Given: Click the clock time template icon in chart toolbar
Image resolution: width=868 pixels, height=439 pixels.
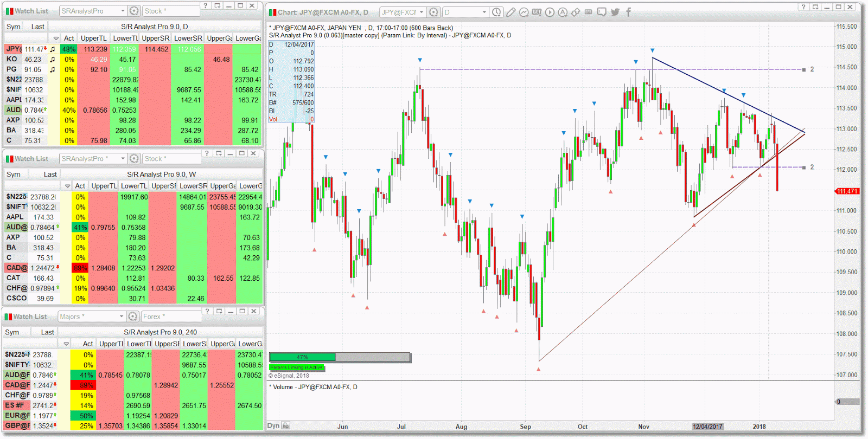Looking at the screenshot, I should pos(496,12).
